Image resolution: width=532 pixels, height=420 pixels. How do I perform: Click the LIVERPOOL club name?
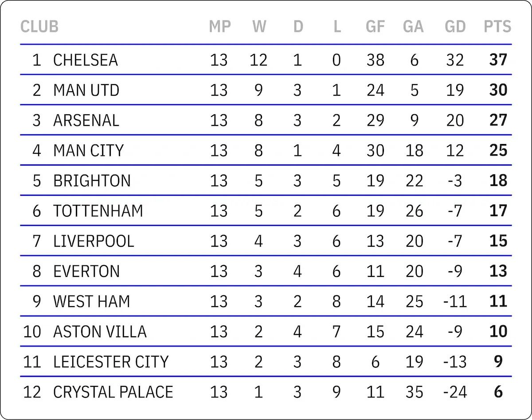click(x=94, y=241)
